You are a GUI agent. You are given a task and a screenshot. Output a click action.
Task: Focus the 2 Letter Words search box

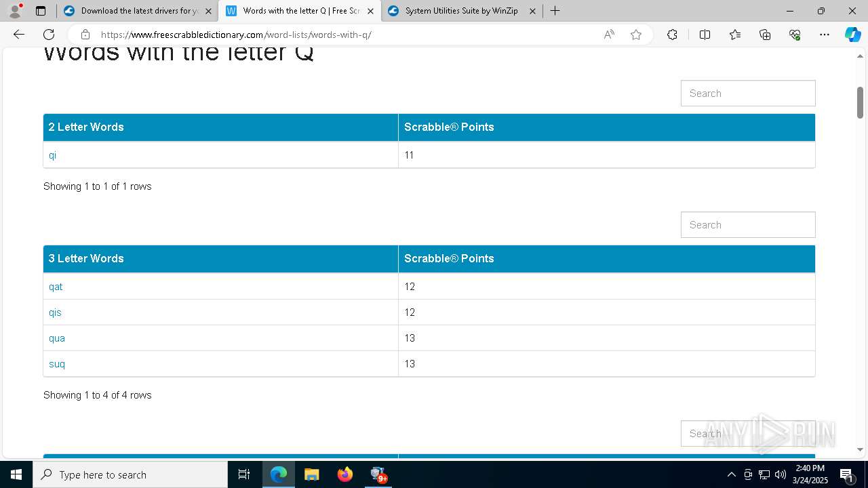[x=748, y=94]
